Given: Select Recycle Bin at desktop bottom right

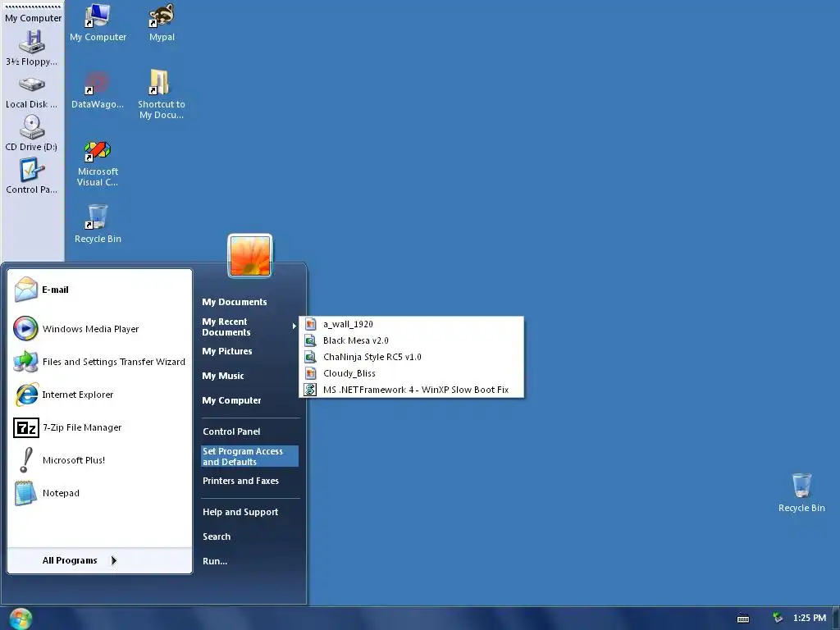Looking at the screenshot, I should 801,486.
